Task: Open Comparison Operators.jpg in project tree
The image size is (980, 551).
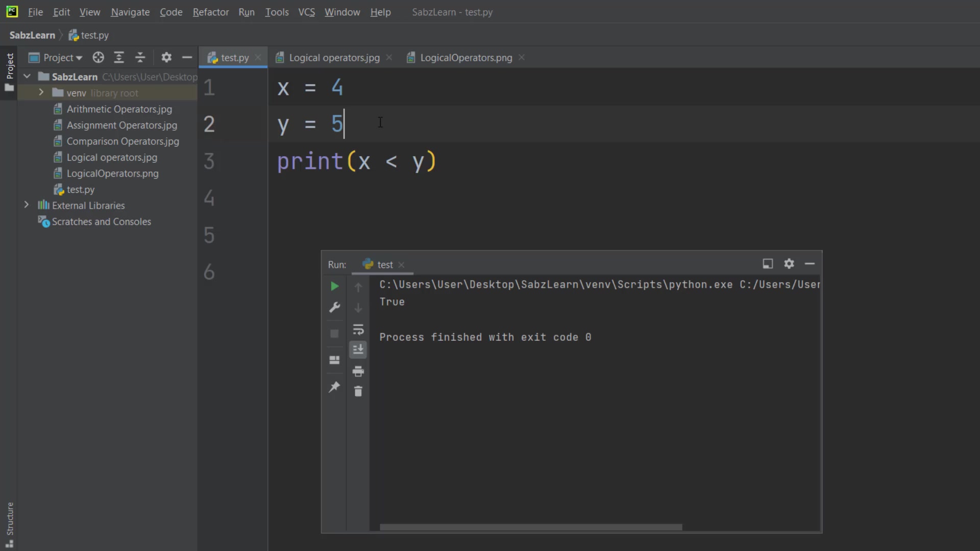Action: coord(122,141)
